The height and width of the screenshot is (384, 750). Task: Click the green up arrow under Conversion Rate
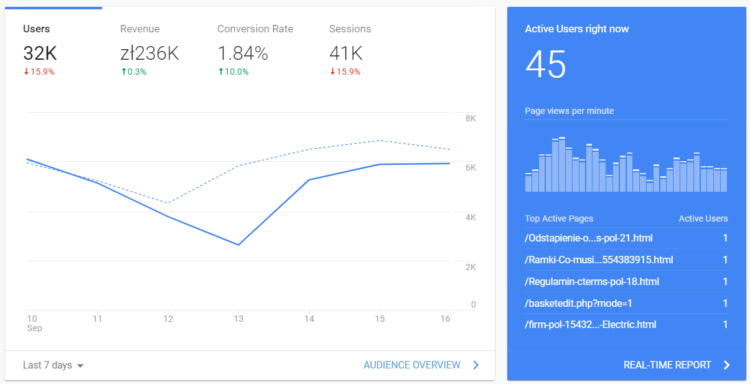tap(221, 72)
